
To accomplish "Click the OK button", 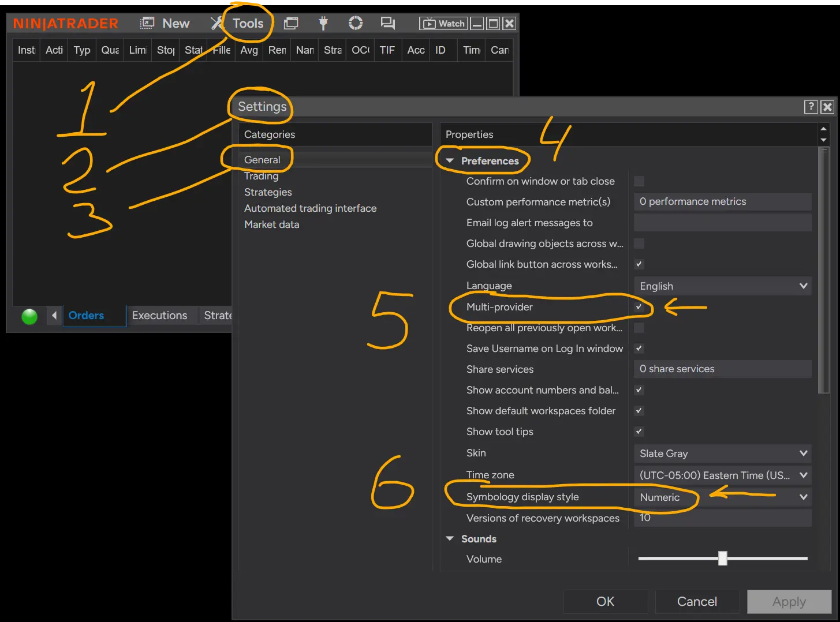I will (605, 602).
